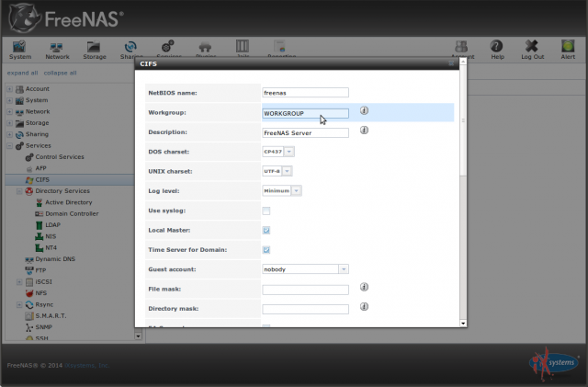Click the expand all link

click(x=22, y=73)
